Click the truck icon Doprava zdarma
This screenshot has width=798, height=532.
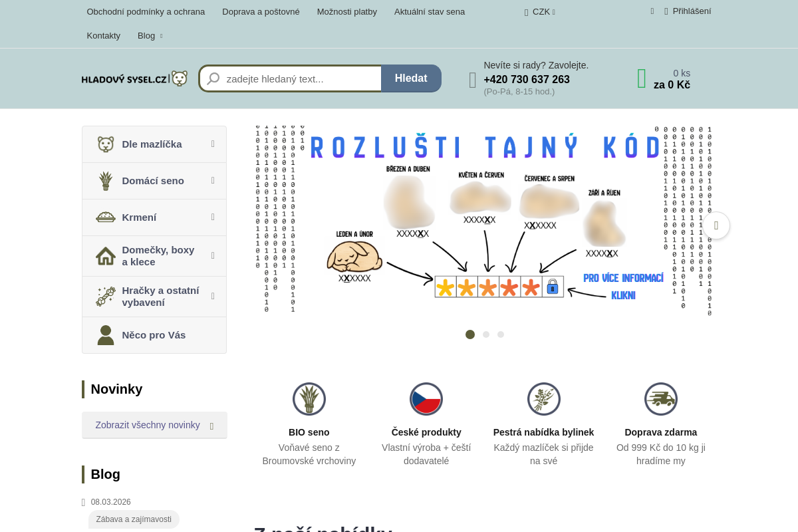tap(661, 399)
